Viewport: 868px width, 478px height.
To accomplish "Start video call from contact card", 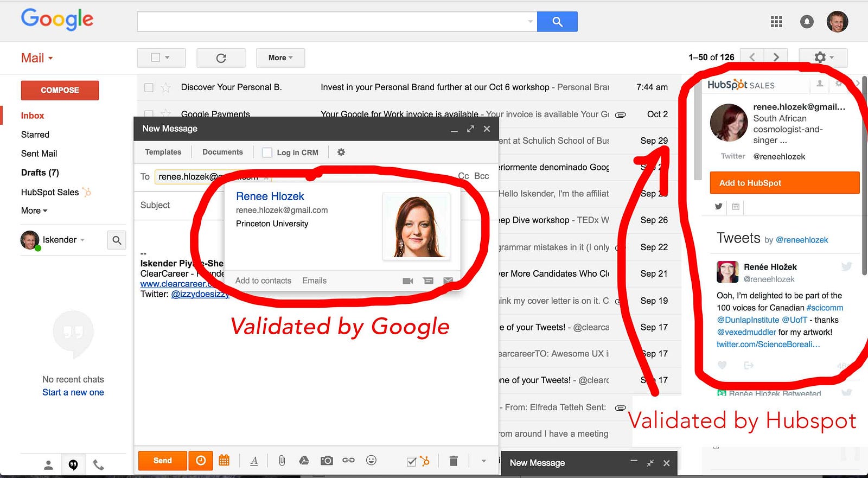I will point(408,281).
